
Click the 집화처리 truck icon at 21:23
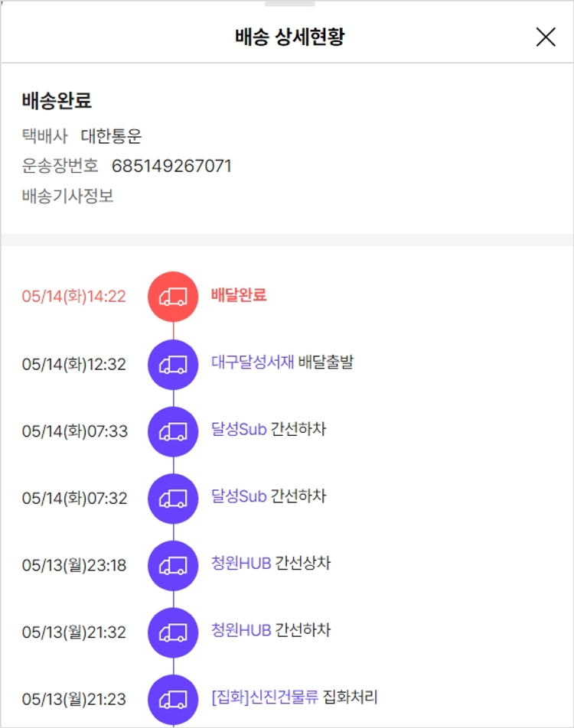pos(173,699)
